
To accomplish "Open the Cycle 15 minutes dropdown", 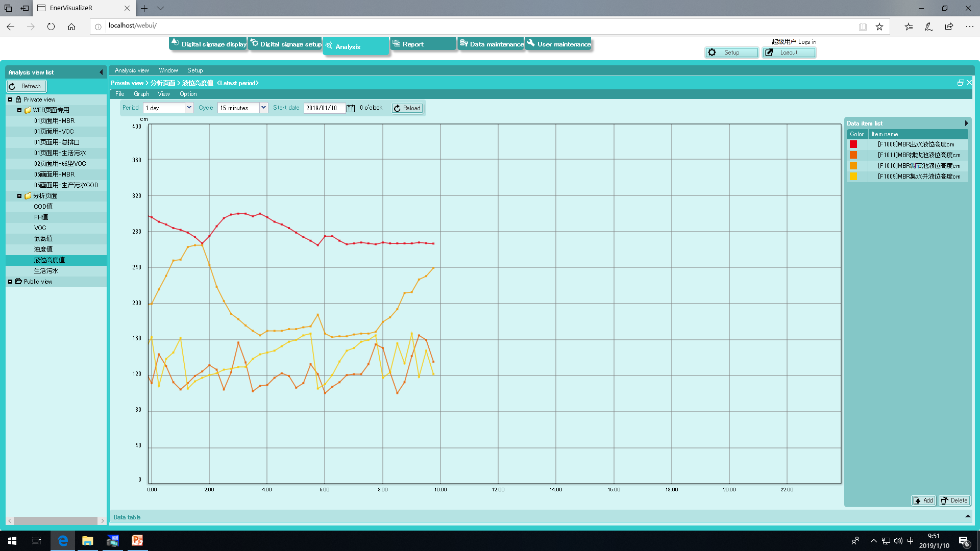I will [x=263, y=108].
